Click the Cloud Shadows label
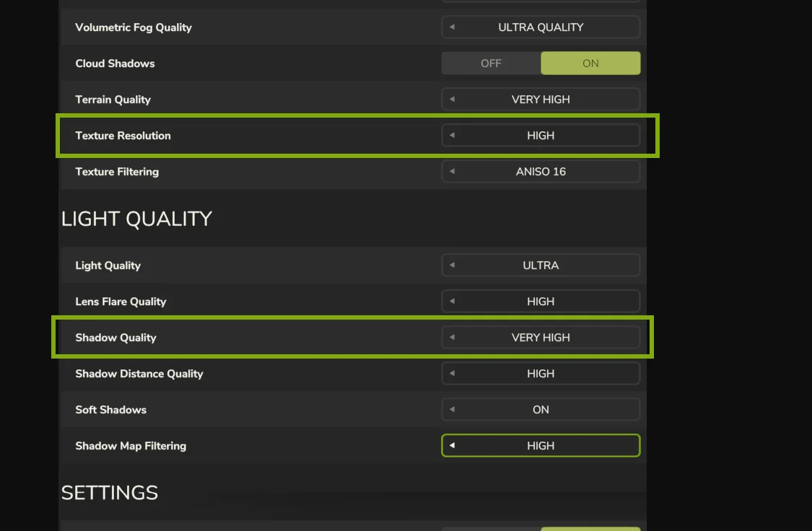Viewport: 812px width, 531px height. [x=115, y=63]
